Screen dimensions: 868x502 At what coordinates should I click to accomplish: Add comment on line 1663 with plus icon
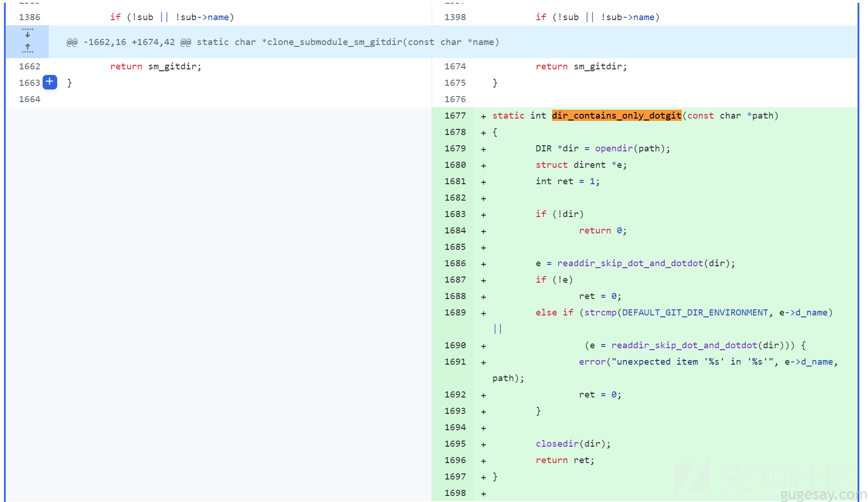[x=50, y=82]
